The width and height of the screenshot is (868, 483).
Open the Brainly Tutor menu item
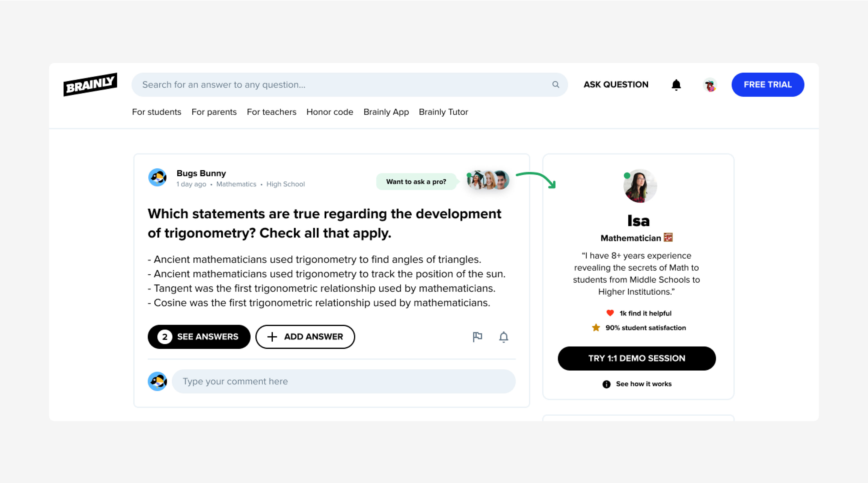[443, 112]
